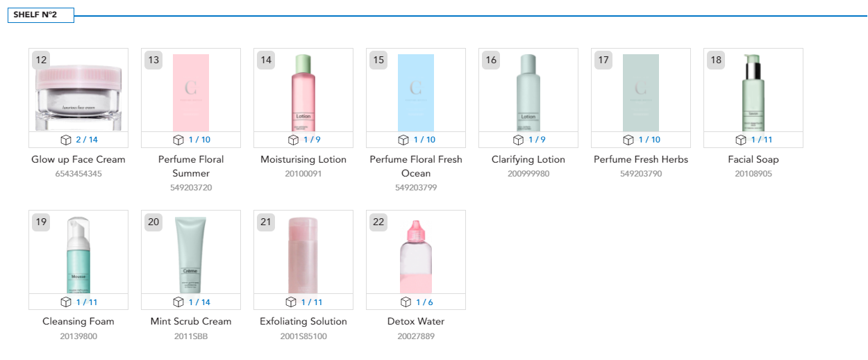The image size is (868, 360).
Task: Click the box icon under Cleansing Foam
Action: coord(66,302)
